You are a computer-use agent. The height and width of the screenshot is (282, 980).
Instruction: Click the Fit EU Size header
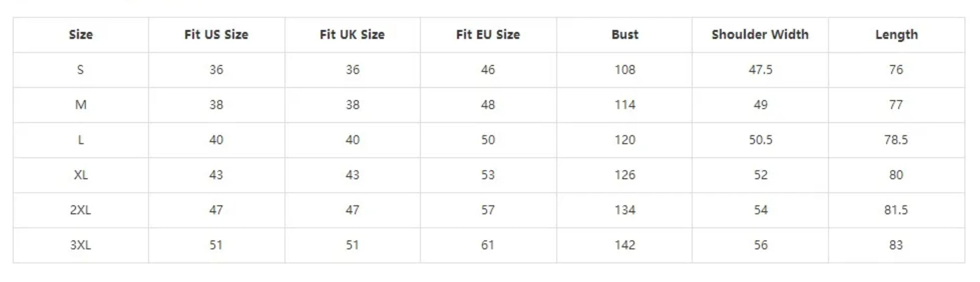click(x=488, y=35)
